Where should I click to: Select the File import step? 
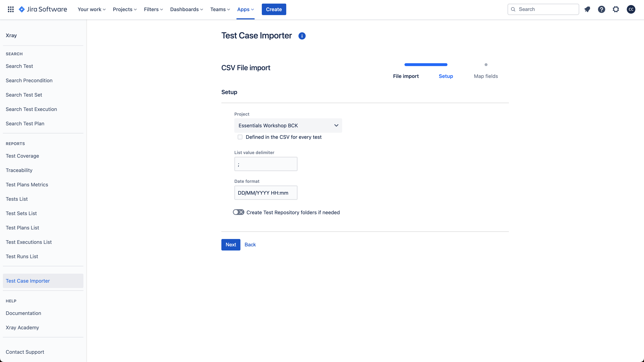click(406, 76)
